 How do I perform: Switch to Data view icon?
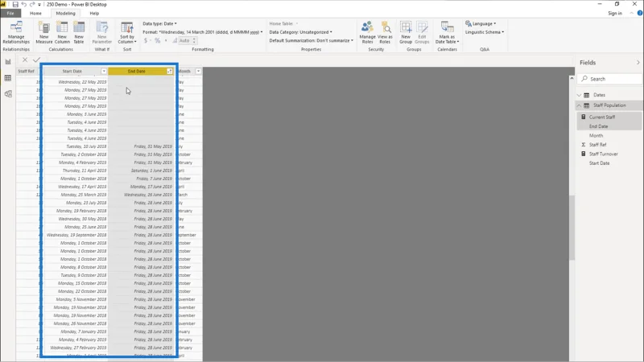(8, 78)
